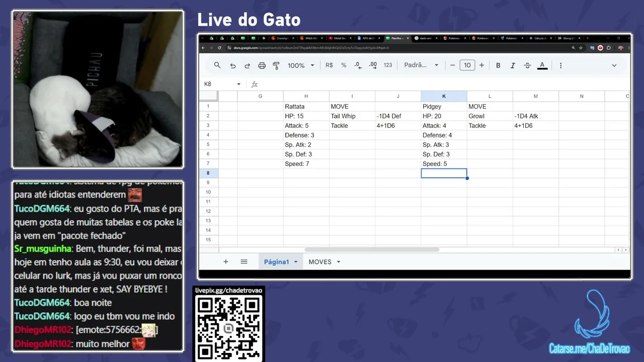The width and height of the screenshot is (644, 362).
Task: Add a new sheet with plus button
Action: (226, 262)
